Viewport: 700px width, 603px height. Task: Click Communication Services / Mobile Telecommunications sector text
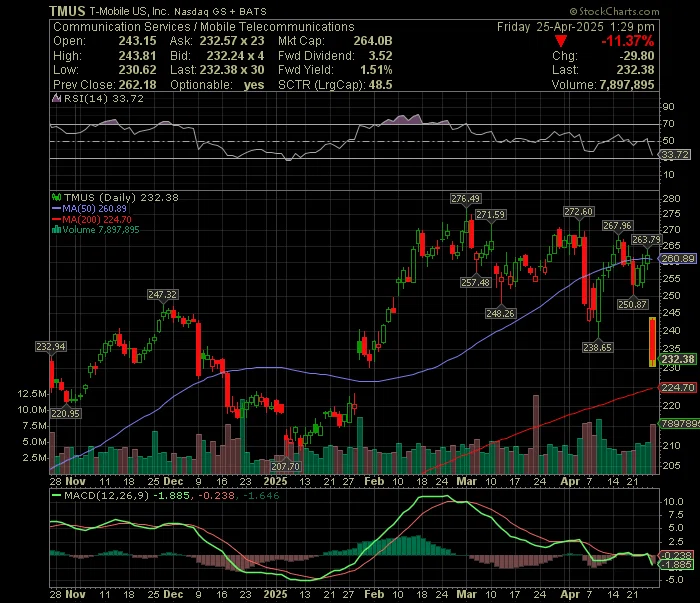[x=204, y=27]
